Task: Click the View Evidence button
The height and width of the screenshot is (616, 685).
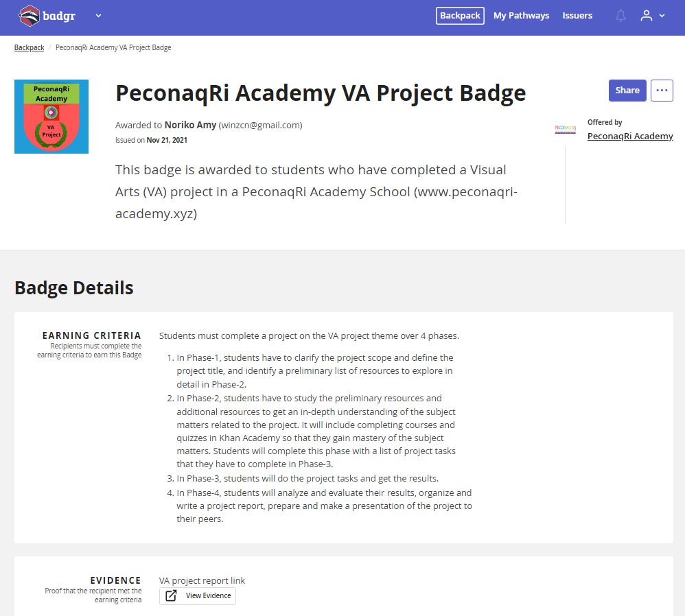Action: pos(198,596)
